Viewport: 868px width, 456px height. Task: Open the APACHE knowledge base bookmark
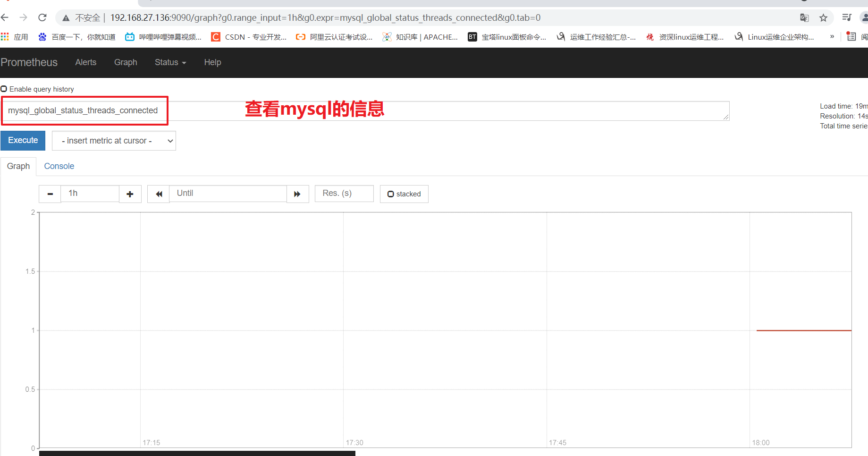tap(420, 37)
